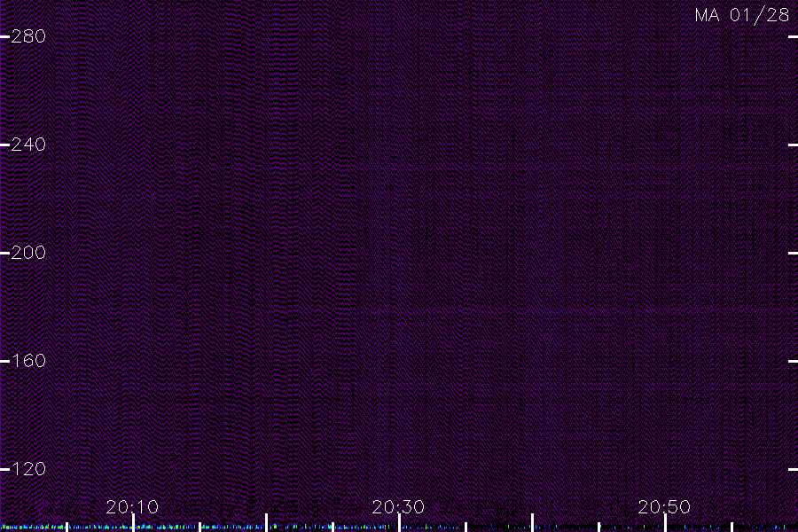Click the 120 frequency axis label

(x=28, y=469)
